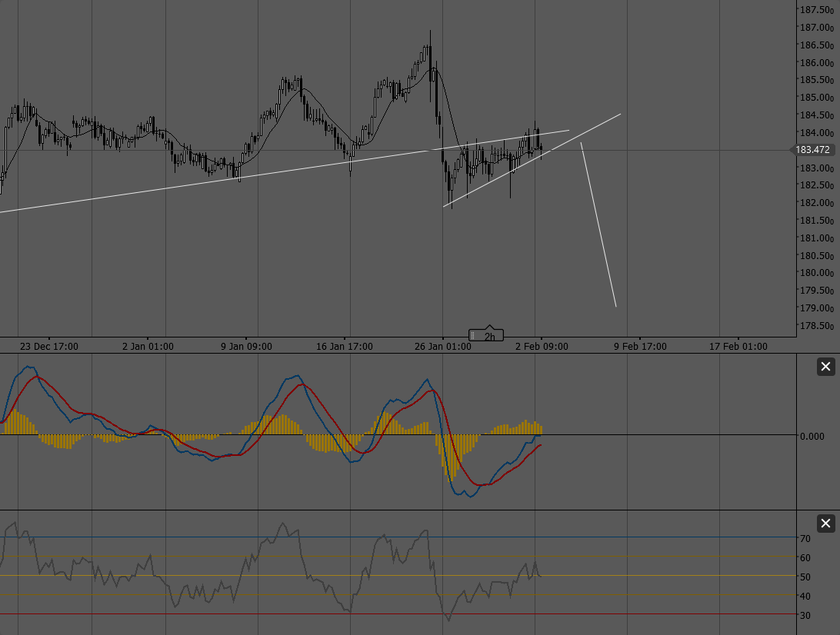Image resolution: width=840 pixels, height=635 pixels.
Task: Click the 23 Dec 17:00 axis label
Action: coord(48,346)
